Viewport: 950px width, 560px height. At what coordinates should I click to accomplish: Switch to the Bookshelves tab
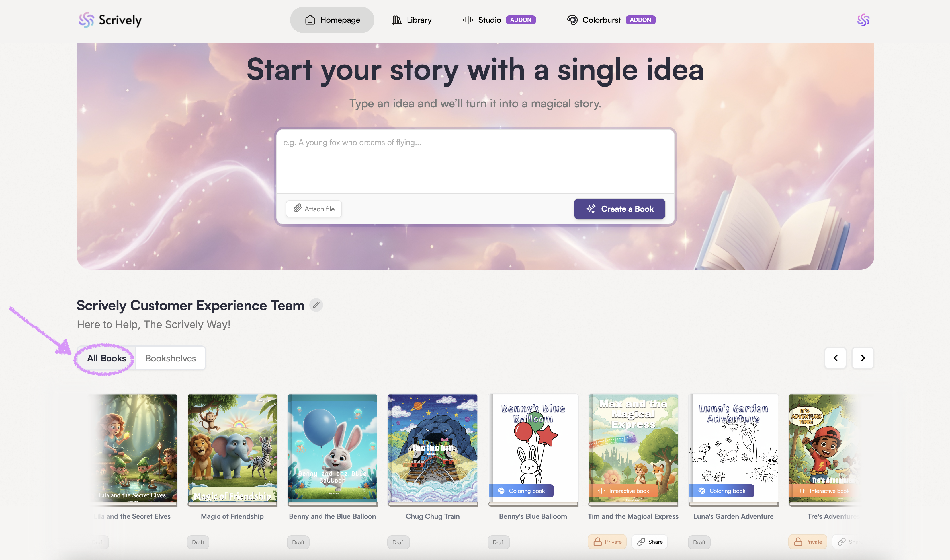tap(170, 358)
